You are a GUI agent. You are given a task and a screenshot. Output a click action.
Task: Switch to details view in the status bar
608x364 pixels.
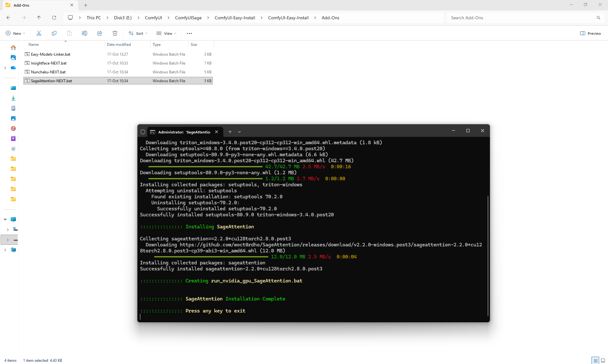595,360
